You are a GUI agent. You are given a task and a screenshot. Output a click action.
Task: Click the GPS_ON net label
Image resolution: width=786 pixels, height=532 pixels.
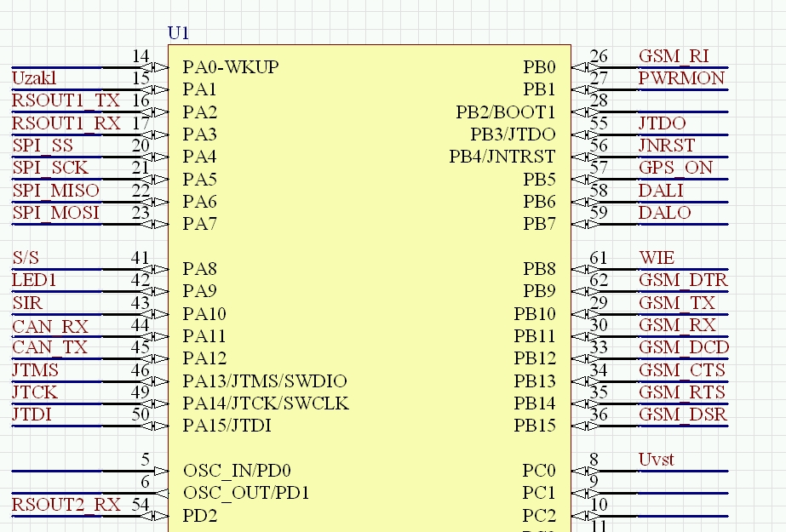[x=675, y=168]
